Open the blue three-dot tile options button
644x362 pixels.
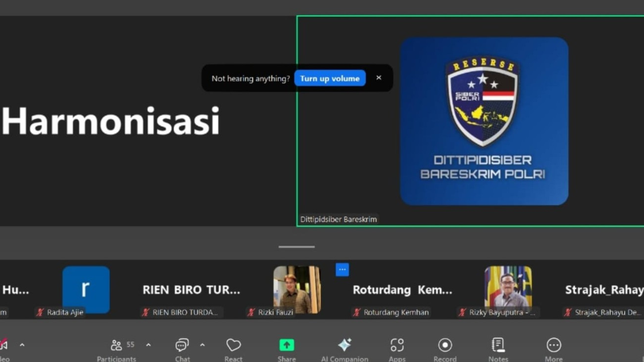coord(342,269)
